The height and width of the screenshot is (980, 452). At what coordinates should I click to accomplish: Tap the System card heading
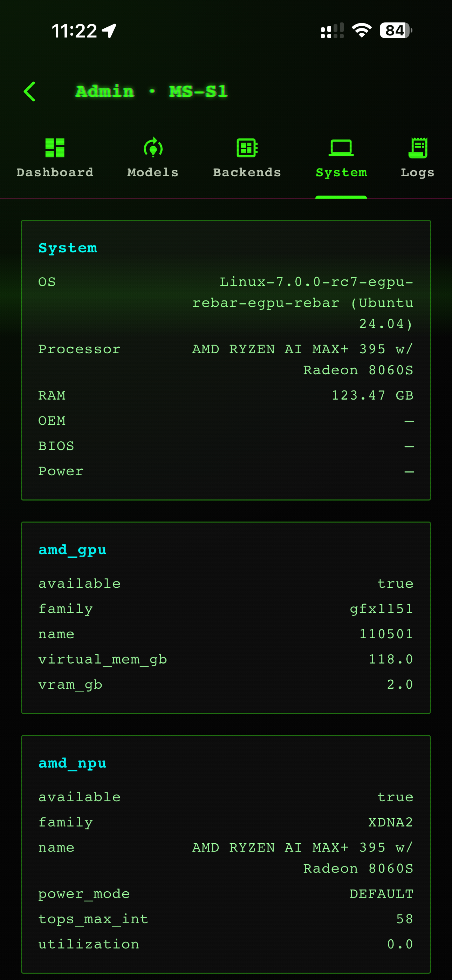pyautogui.click(x=68, y=248)
